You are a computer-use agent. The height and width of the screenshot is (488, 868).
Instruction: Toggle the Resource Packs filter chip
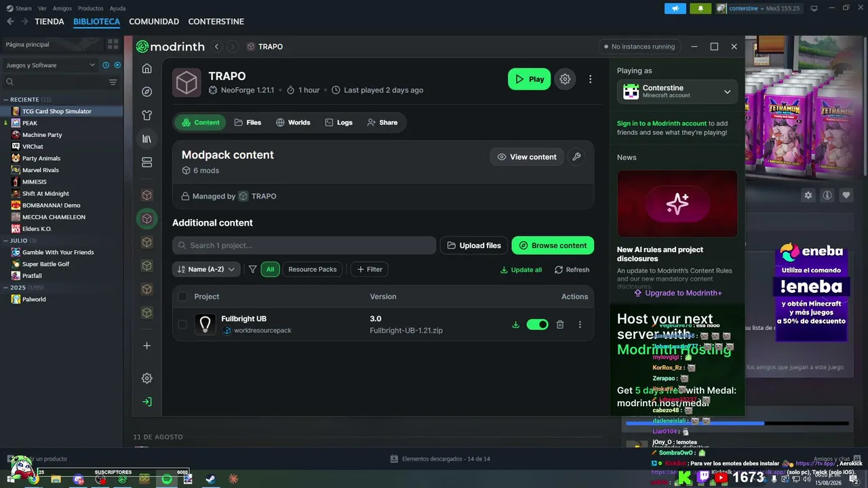(x=313, y=270)
